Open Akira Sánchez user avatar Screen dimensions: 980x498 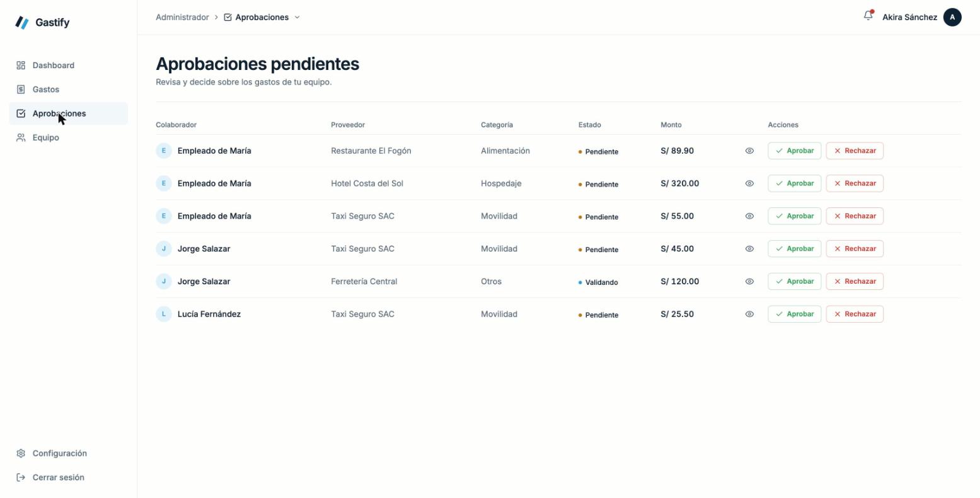[952, 17]
